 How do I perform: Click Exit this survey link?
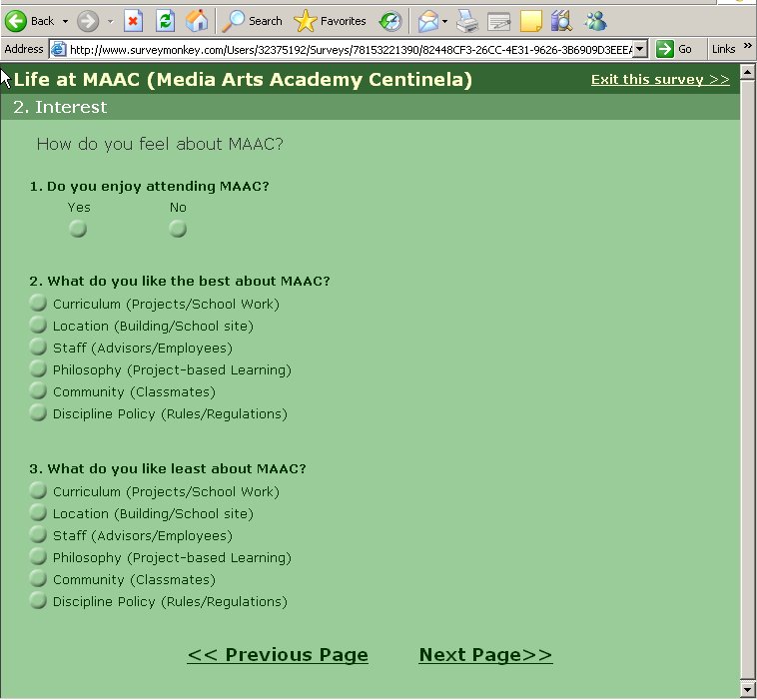[660, 79]
